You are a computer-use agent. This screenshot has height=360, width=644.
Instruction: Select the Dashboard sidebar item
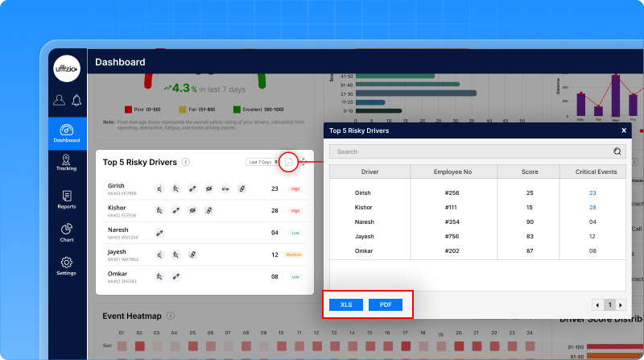coord(67,133)
